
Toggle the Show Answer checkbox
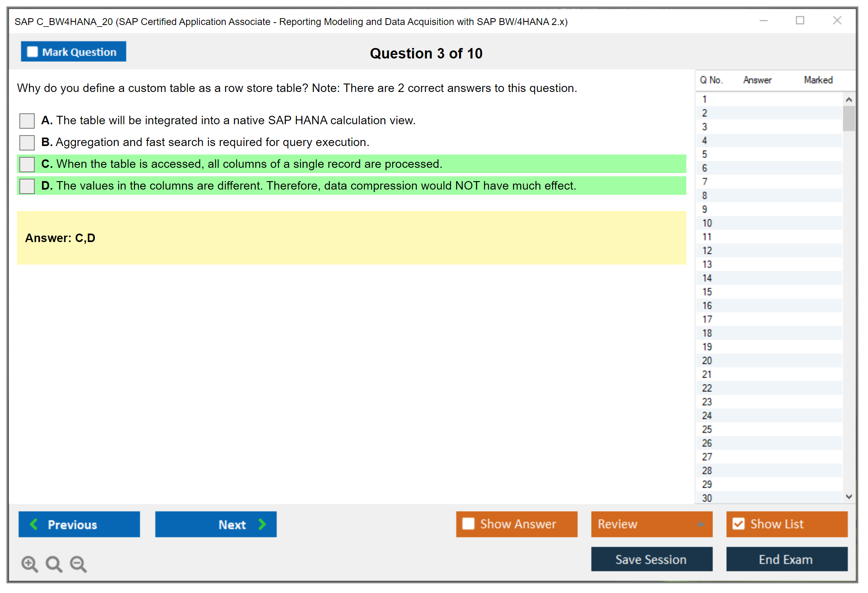tap(468, 524)
